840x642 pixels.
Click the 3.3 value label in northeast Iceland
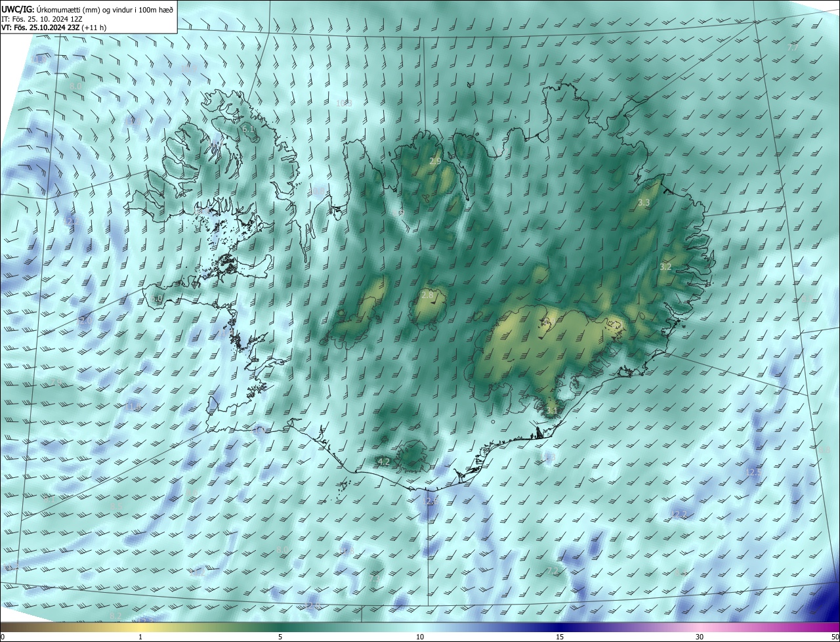643,203
